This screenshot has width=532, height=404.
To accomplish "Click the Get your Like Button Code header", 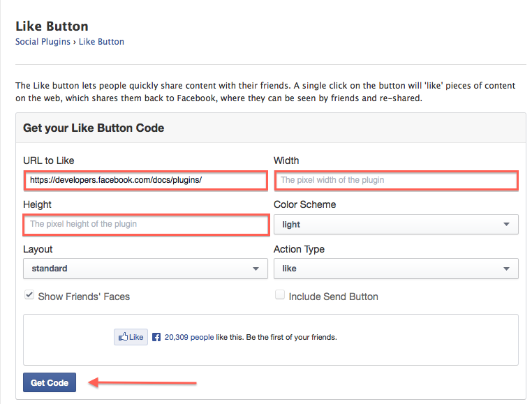I will click(94, 128).
